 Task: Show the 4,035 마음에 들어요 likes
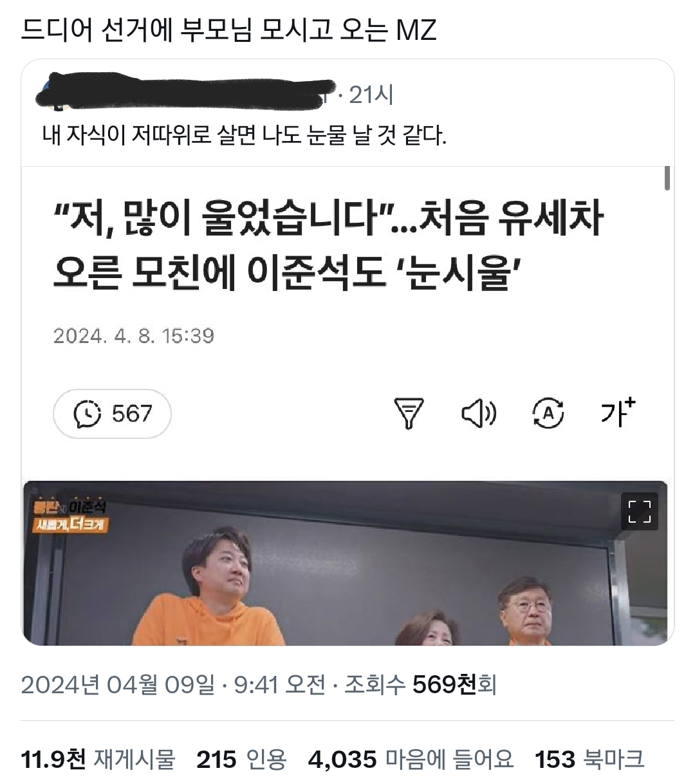click(x=411, y=760)
